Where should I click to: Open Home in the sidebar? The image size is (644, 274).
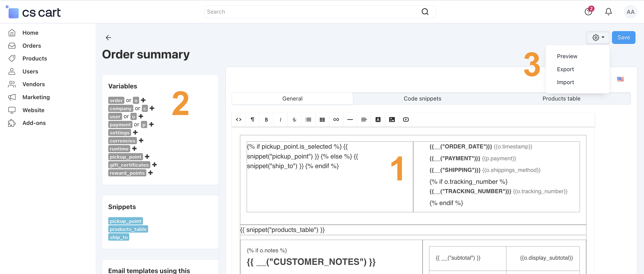[30, 33]
